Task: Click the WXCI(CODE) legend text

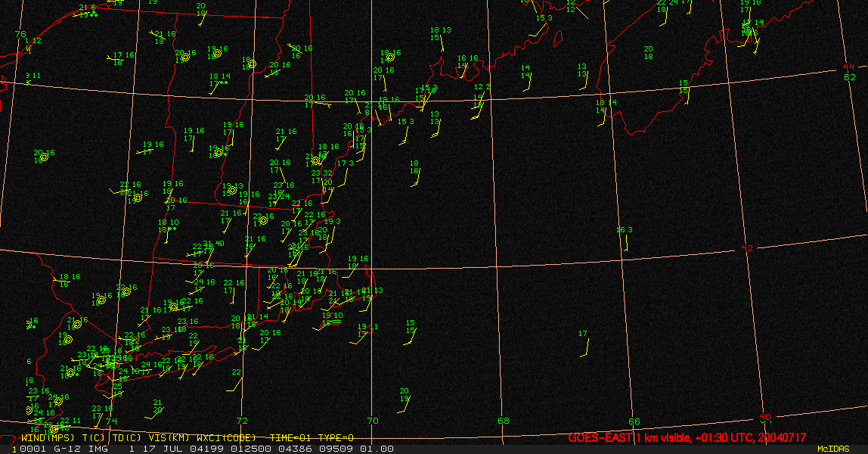Action: [x=226, y=438]
